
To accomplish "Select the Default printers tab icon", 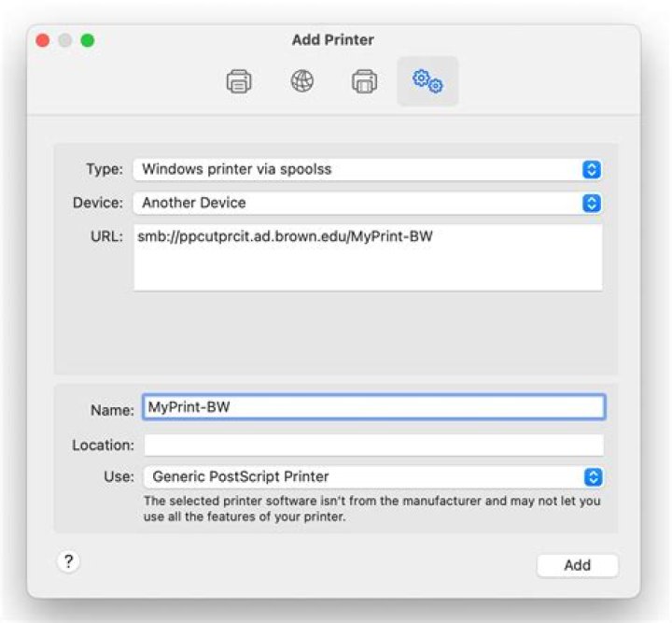I will 239,82.
